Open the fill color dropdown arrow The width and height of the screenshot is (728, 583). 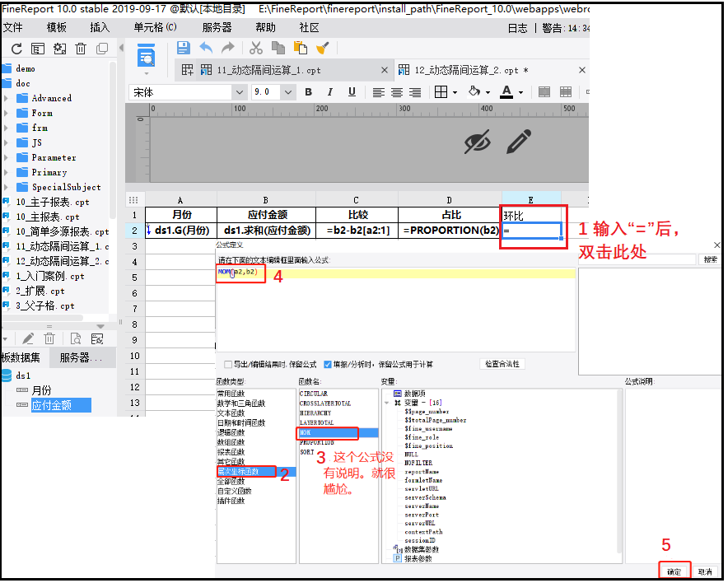(488, 92)
